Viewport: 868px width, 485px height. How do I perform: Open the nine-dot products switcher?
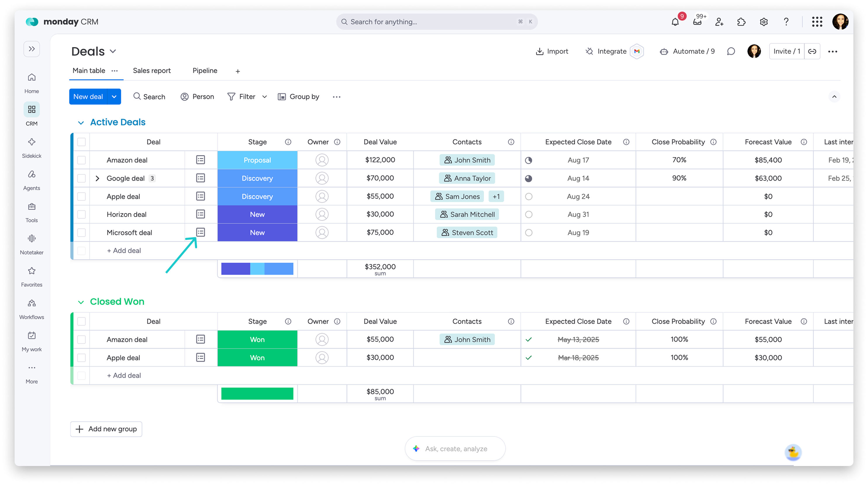coord(817,22)
